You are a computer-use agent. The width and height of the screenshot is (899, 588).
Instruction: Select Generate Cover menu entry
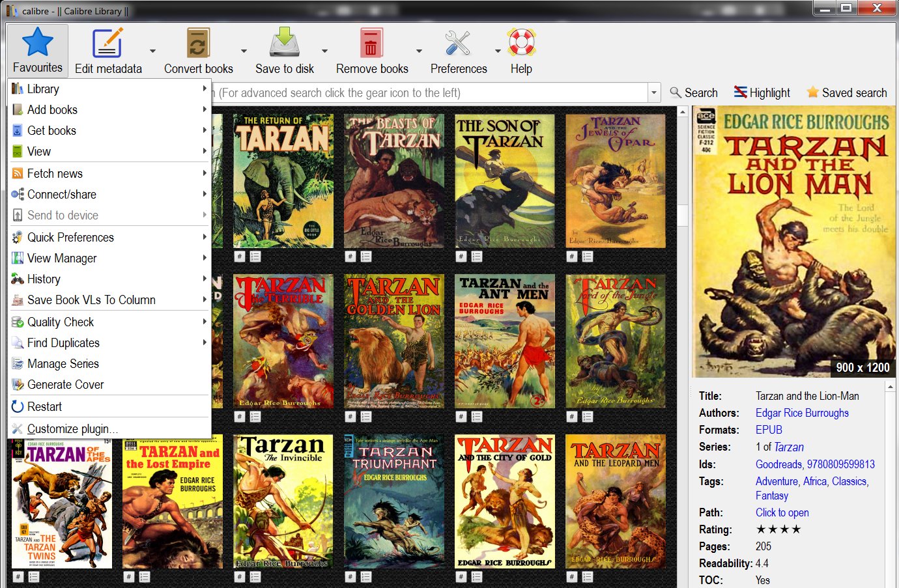coord(65,384)
